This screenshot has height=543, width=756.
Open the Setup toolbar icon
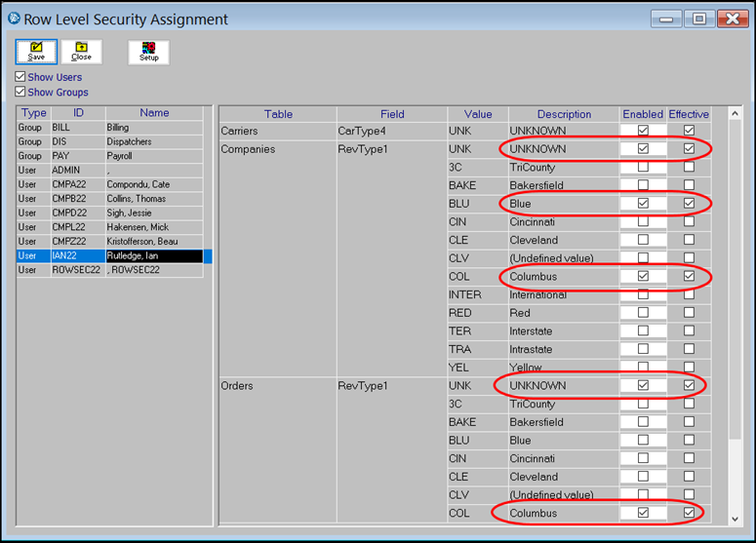tap(148, 52)
